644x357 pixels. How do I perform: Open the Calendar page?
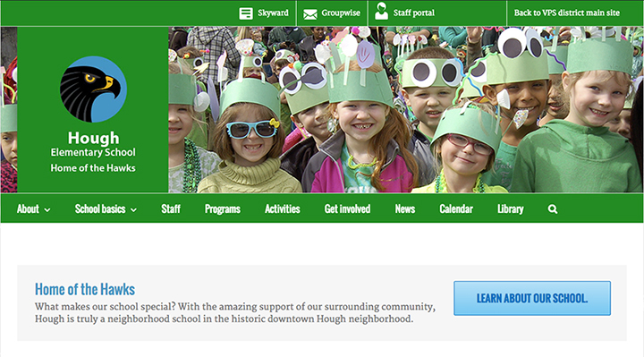click(456, 208)
